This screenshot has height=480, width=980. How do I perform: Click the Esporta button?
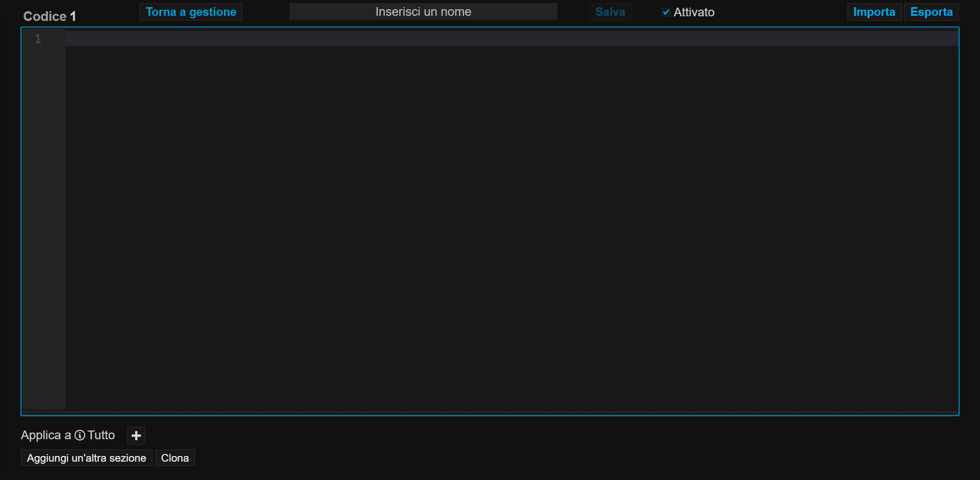coord(932,12)
